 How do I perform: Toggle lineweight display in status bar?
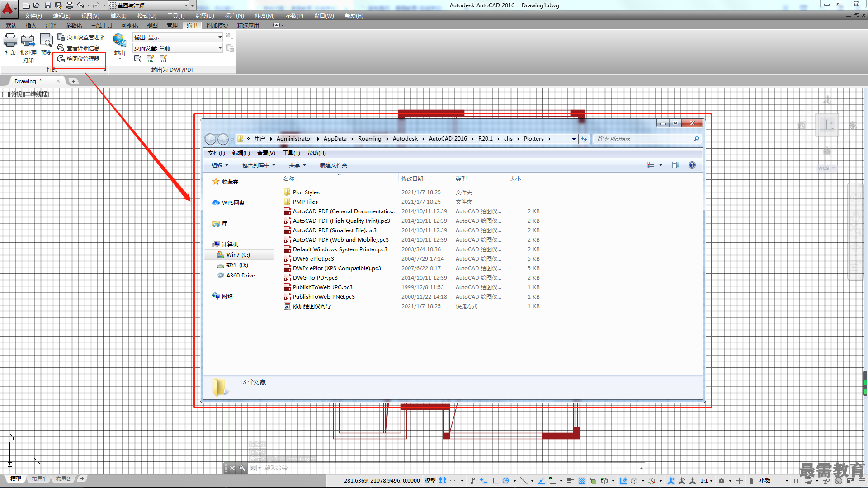(571, 481)
